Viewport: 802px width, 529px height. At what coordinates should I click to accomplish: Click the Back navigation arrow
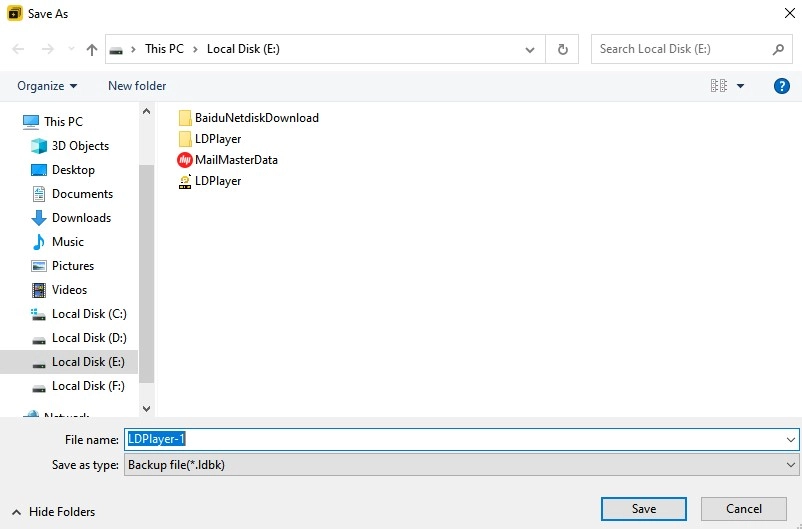pos(18,49)
